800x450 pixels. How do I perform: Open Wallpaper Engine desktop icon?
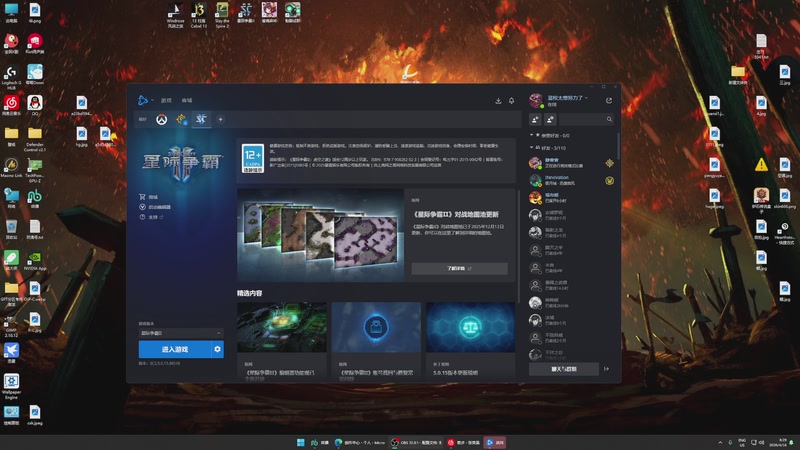pyautogui.click(x=11, y=387)
